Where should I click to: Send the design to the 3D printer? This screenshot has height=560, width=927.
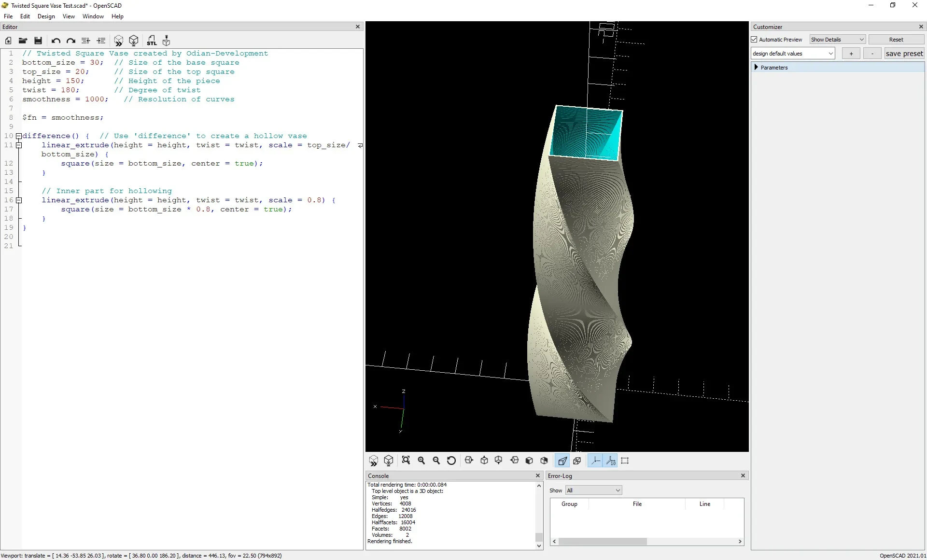tap(167, 41)
